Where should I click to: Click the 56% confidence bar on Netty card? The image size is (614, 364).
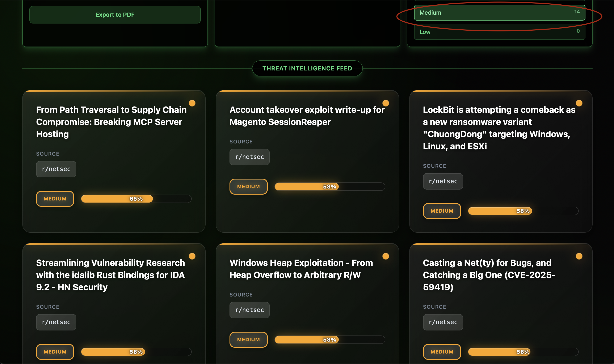point(523,351)
